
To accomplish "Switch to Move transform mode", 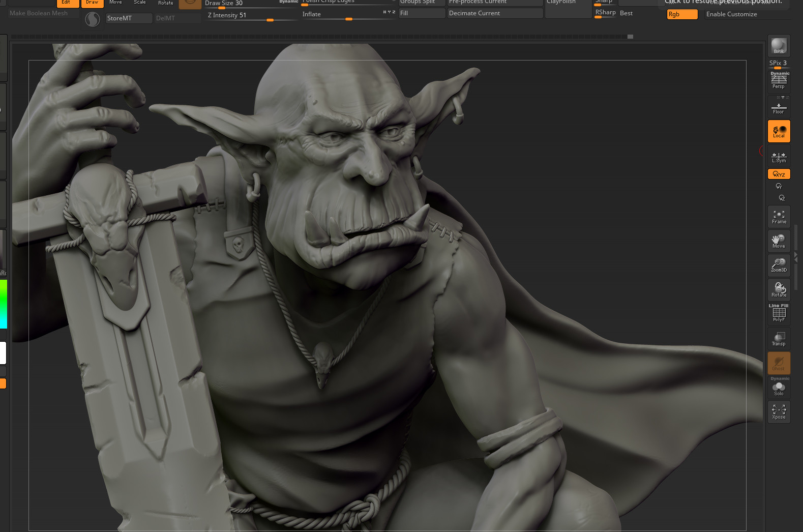I will tap(115, 3).
